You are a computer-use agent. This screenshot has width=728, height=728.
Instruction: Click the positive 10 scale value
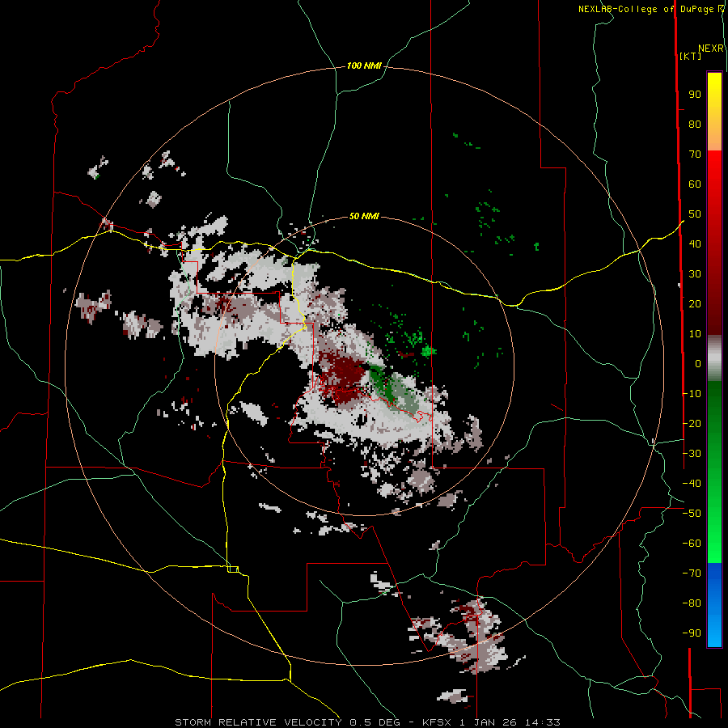coord(695,334)
